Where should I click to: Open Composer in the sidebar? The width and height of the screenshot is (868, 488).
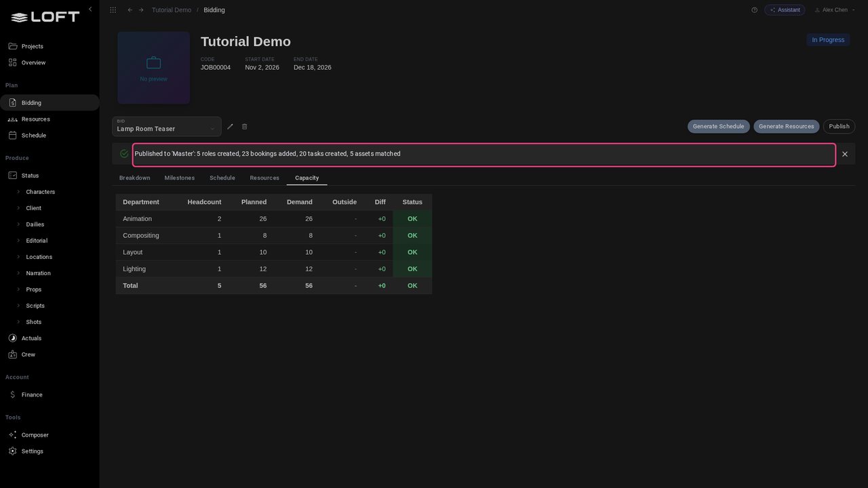[50, 435]
